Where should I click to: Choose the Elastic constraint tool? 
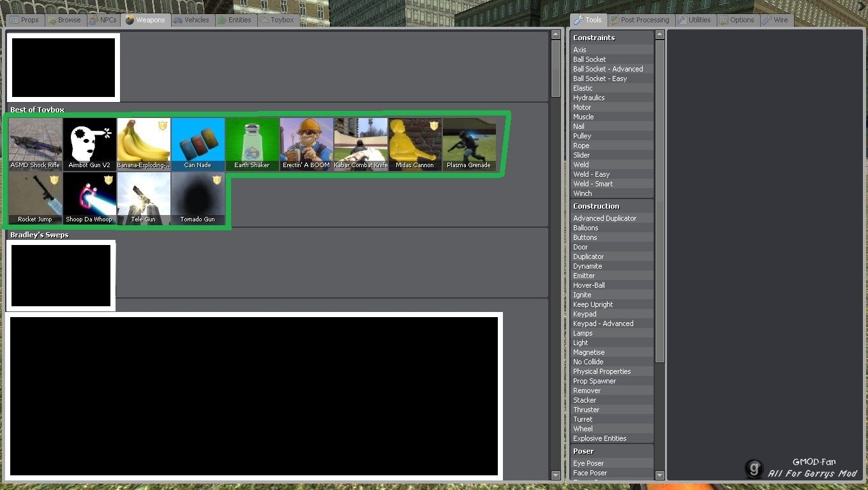[x=612, y=88]
